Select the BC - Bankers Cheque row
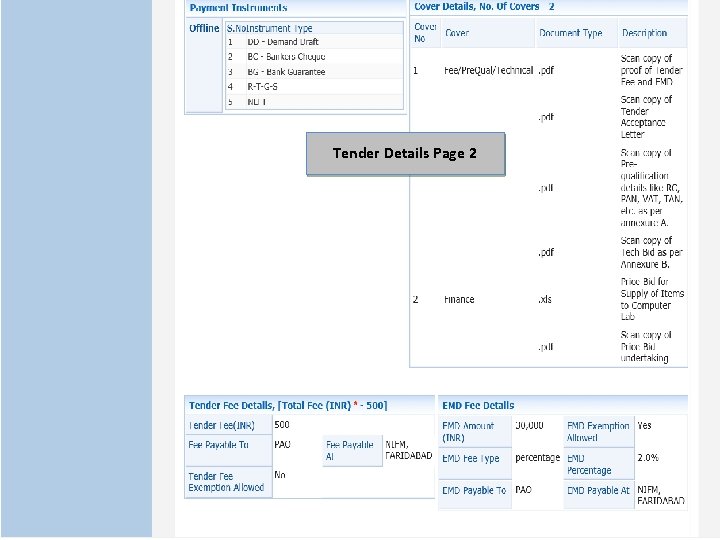The width and height of the screenshot is (720, 540). (x=315, y=56)
